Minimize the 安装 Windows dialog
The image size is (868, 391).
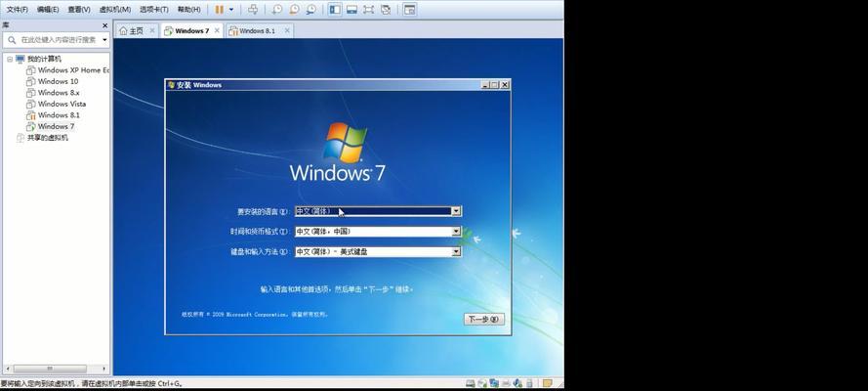(x=485, y=85)
